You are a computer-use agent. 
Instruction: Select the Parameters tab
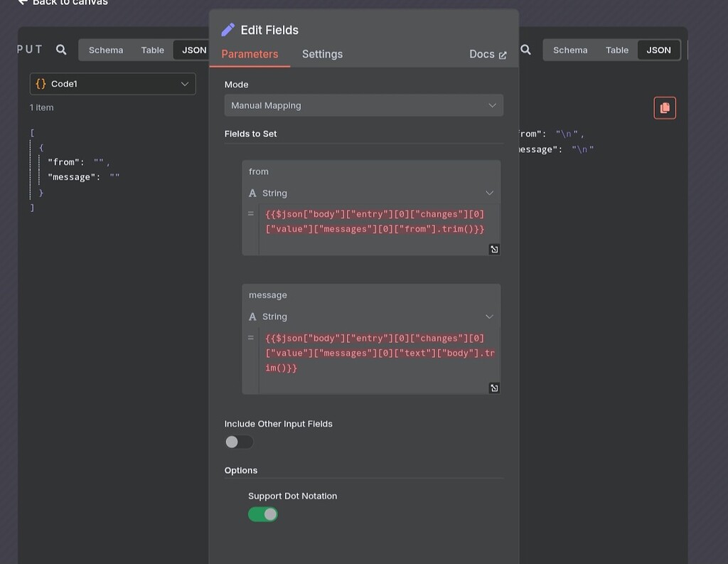(x=250, y=54)
